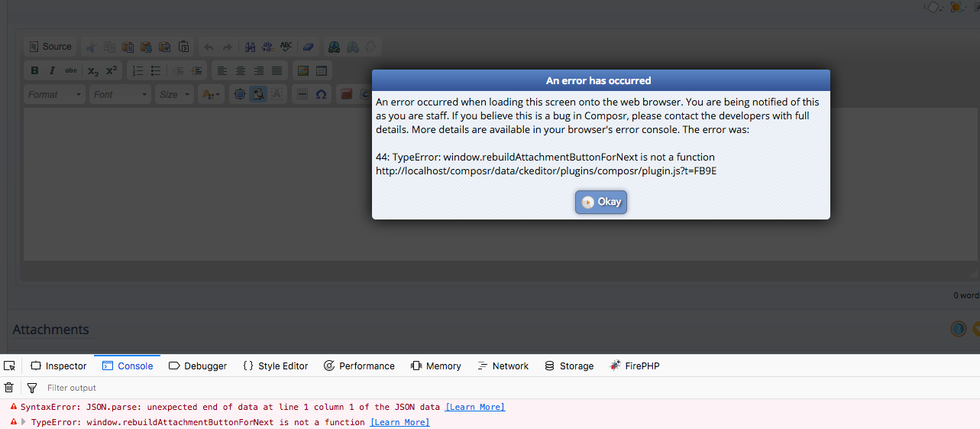This screenshot has height=429, width=980.
Task: Click the insert image icon
Action: coord(303,70)
